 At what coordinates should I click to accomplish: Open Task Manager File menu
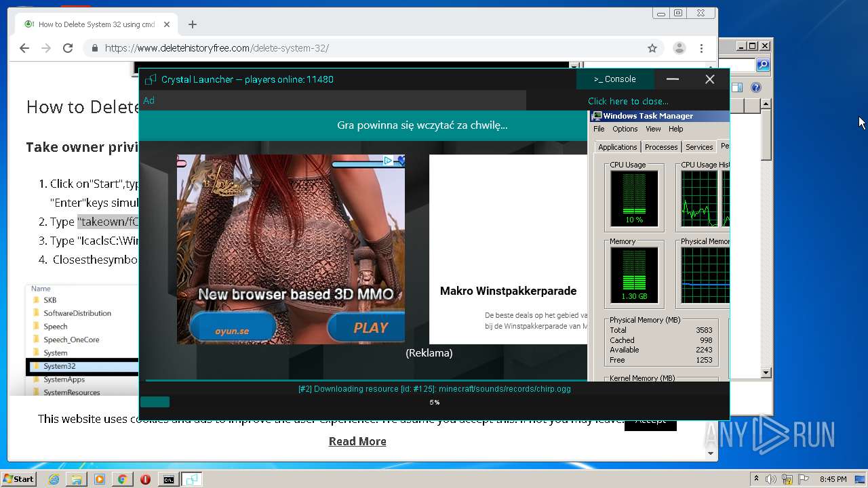click(599, 129)
